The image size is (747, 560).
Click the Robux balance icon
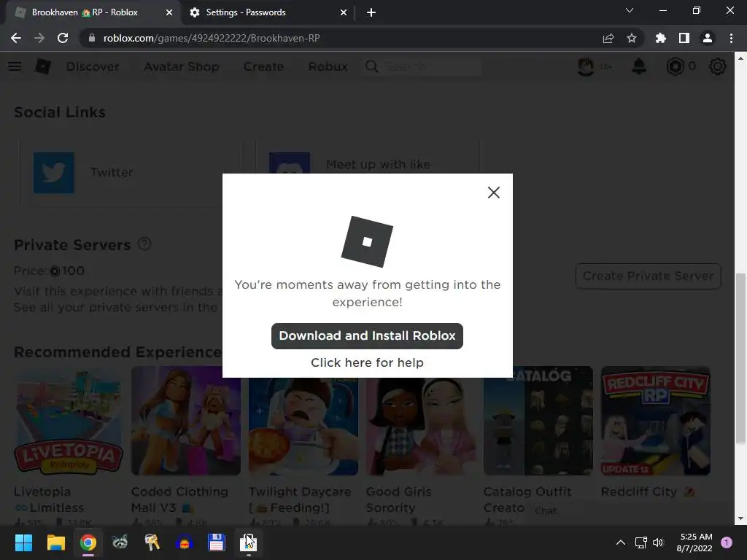(675, 66)
